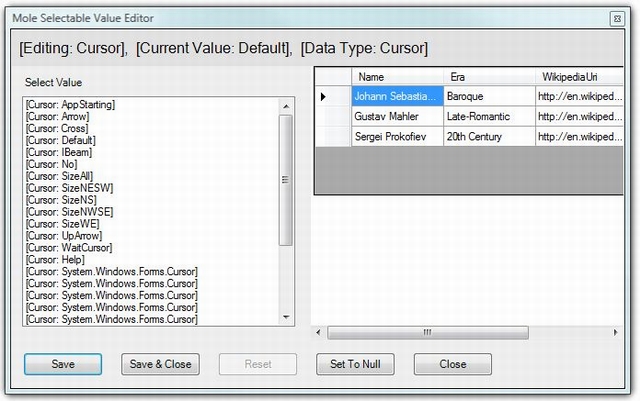Click Wikipedia URL cell for Gustav Mahler
This screenshot has height=401, width=640.
click(x=580, y=116)
